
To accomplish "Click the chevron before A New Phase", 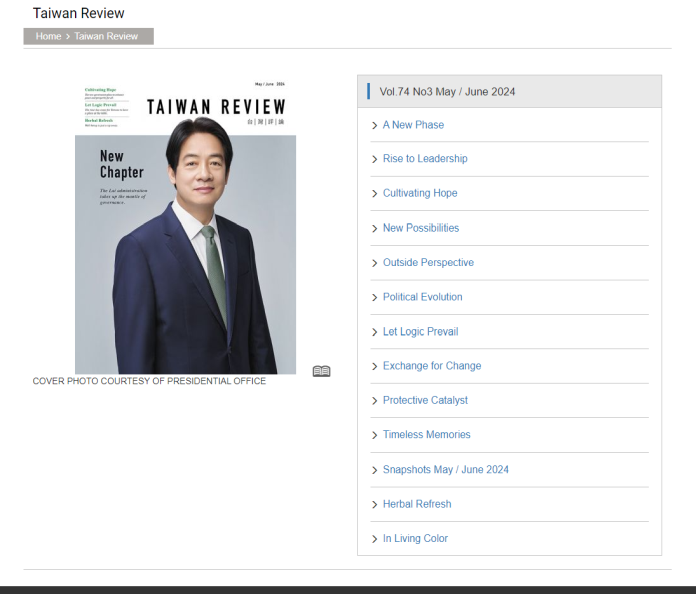I will [x=375, y=126].
